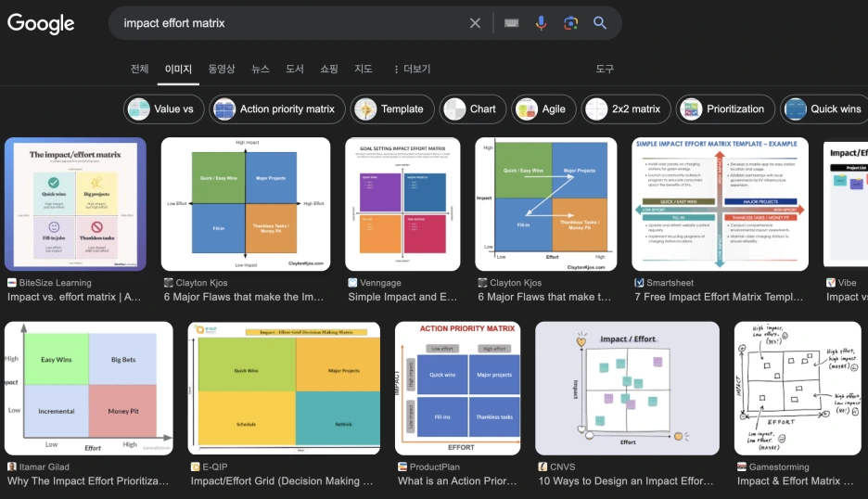The height and width of the screenshot is (499, 868).
Task: Select the Template filter chip
Action: pyautogui.click(x=392, y=109)
